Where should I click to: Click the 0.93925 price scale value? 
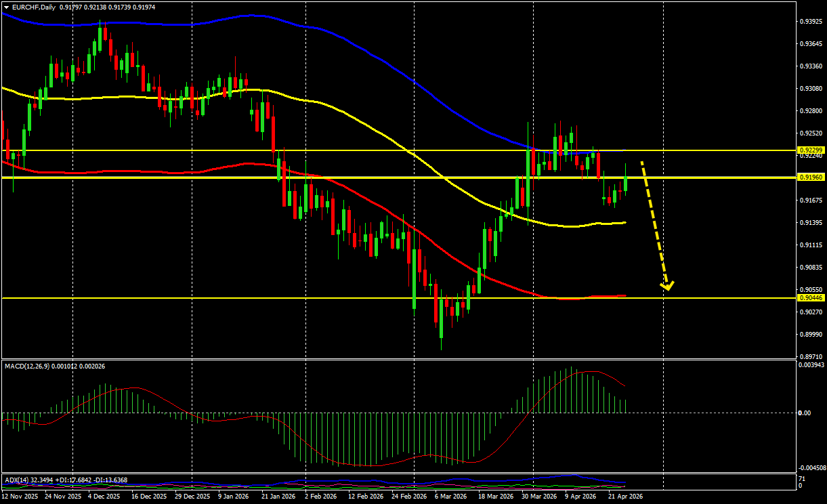[x=810, y=22]
